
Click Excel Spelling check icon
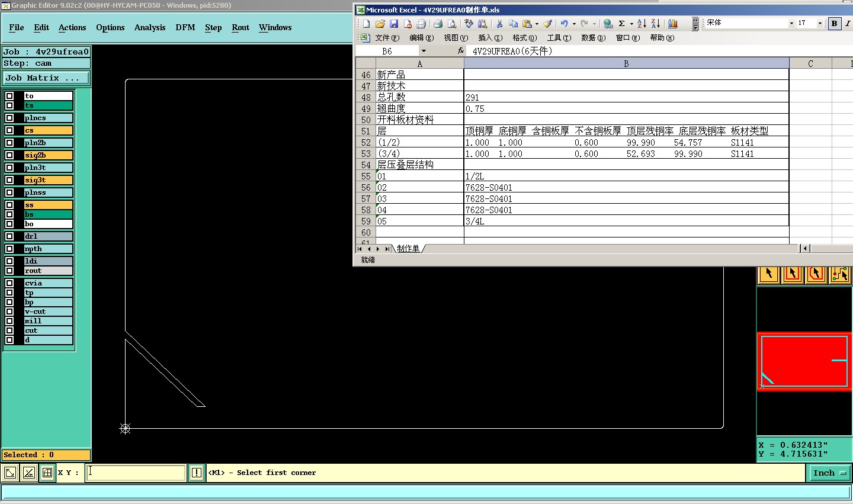tap(469, 24)
